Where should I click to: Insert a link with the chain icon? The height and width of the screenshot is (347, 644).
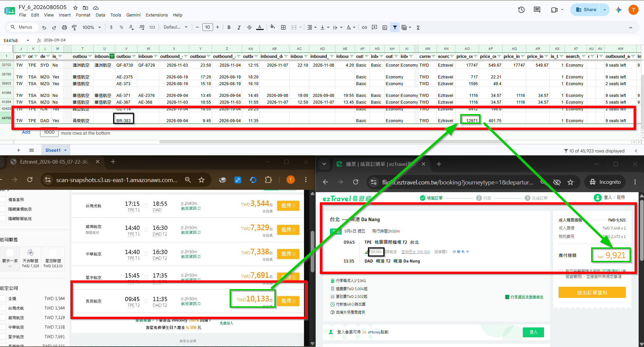tap(364, 27)
